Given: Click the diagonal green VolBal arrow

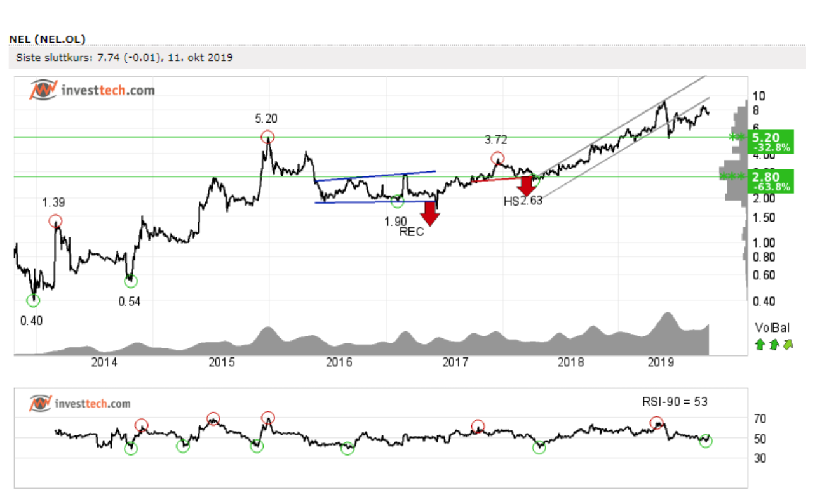Looking at the screenshot, I should [x=788, y=345].
